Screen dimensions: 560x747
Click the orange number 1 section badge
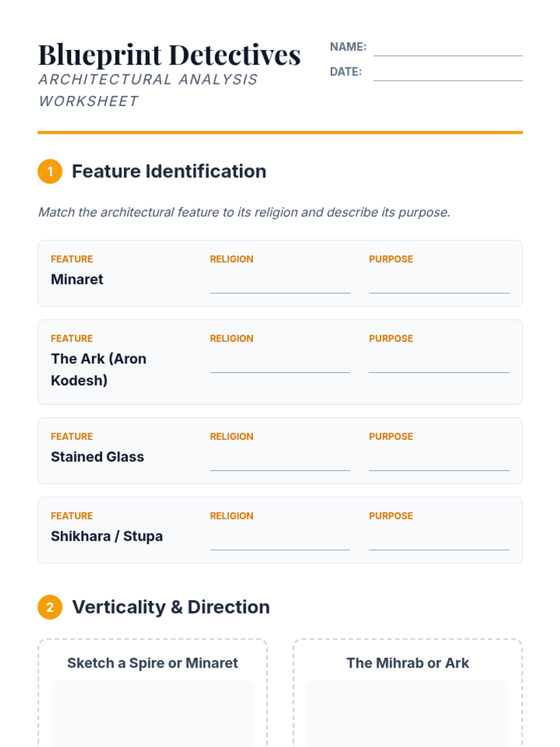[50, 171]
